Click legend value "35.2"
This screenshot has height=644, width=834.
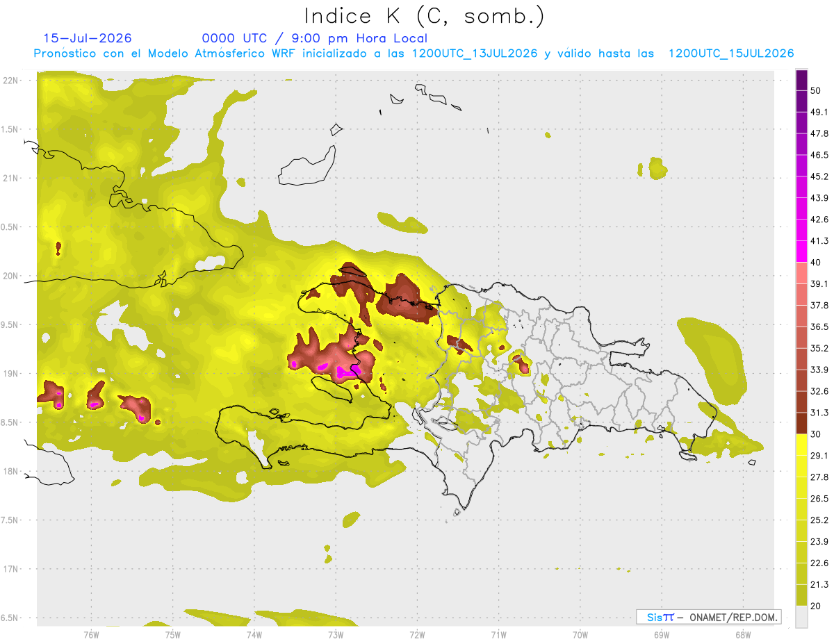pyautogui.click(x=819, y=348)
